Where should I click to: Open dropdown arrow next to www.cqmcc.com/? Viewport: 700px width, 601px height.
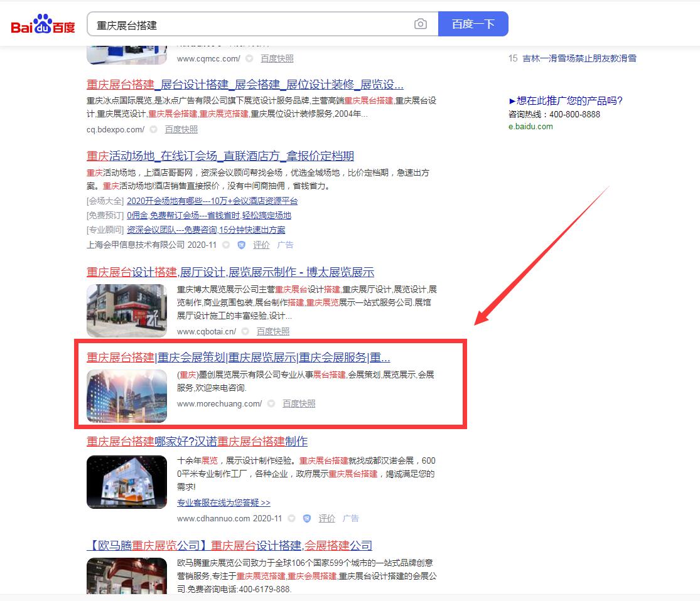pos(249,59)
